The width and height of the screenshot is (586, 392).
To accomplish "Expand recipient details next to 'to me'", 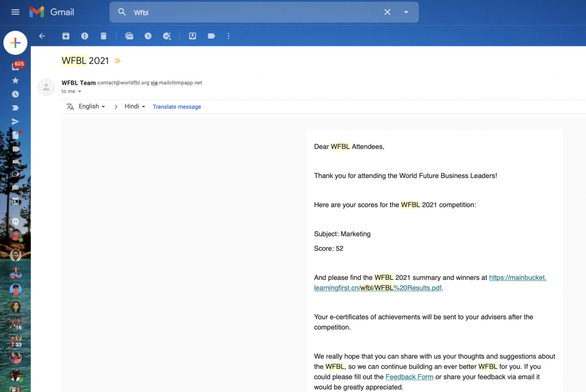I will point(80,92).
